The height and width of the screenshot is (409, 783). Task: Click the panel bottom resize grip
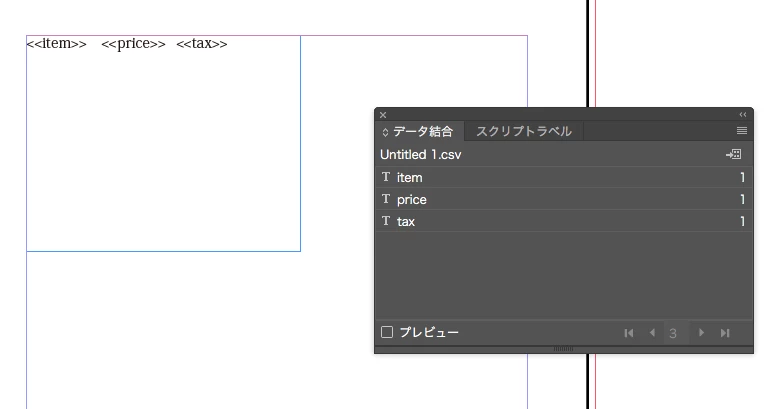pyautogui.click(x=563, y=349)
